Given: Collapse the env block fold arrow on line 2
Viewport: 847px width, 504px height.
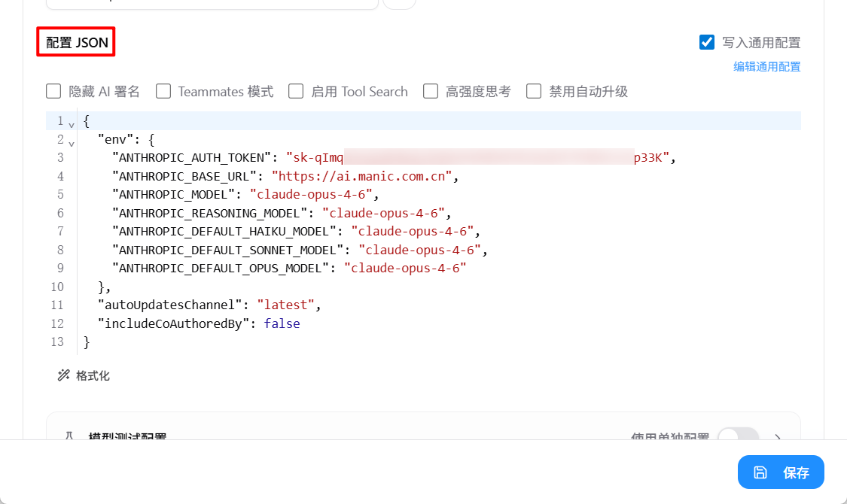Looking at the screenshot, I should click(72, 143).
